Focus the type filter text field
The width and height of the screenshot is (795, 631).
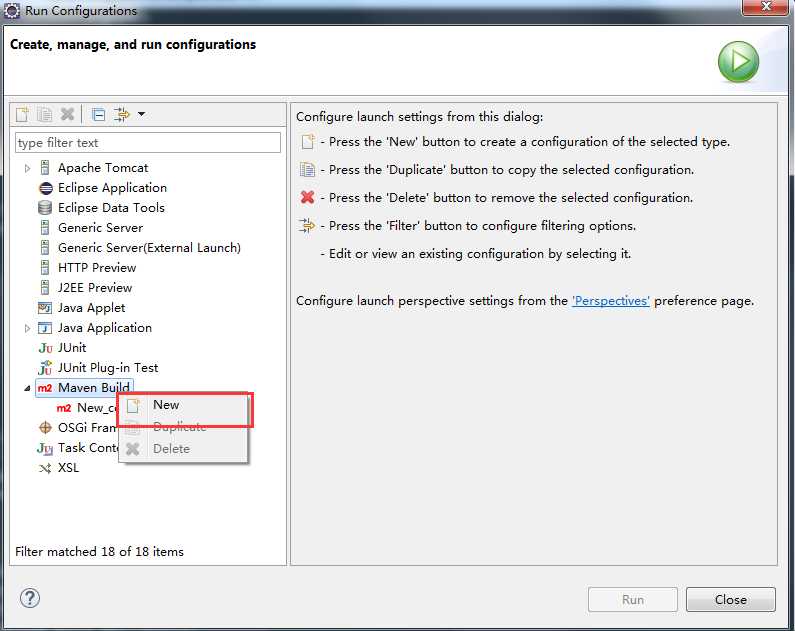[x=148, y=143]
